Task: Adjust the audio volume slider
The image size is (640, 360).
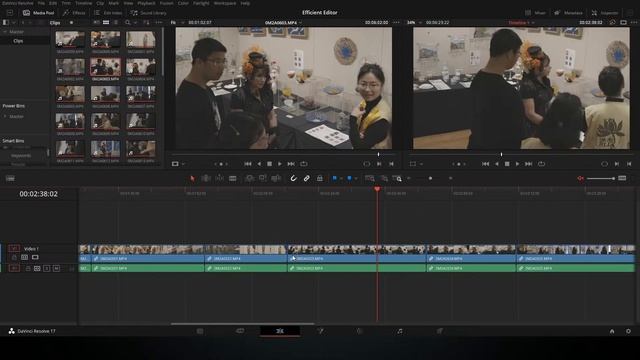Action: (x=601, y=178)
